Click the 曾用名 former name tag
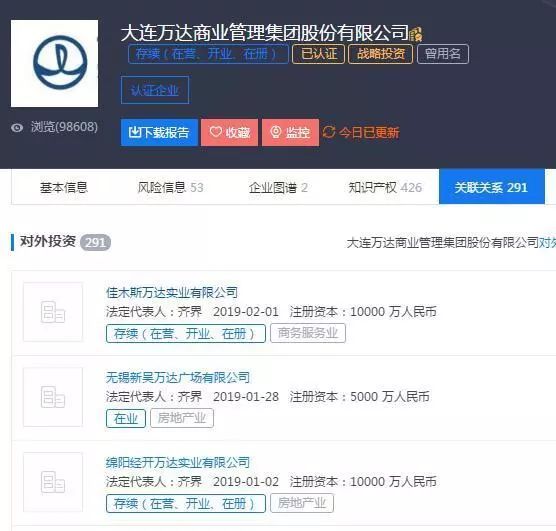This screenshot has width=556, height=531. coord(443,54)
